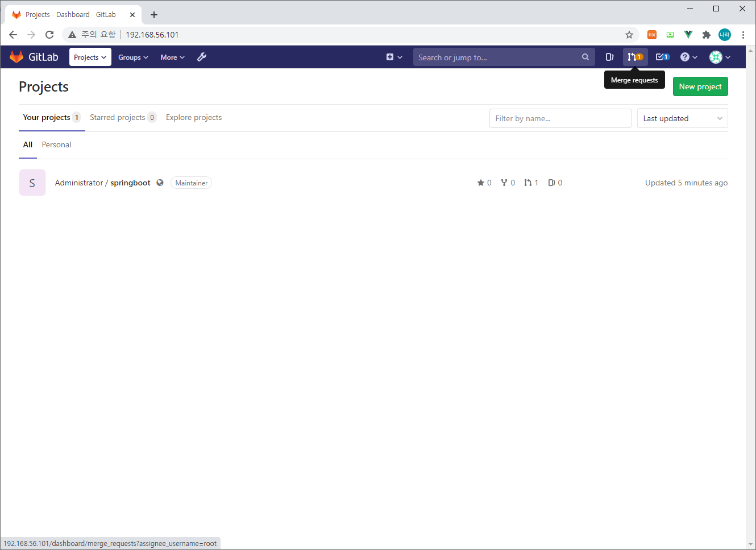Screen dimensions: 756x550
Task: Open springboot issues count icon
Action: (x=555, y=183)
